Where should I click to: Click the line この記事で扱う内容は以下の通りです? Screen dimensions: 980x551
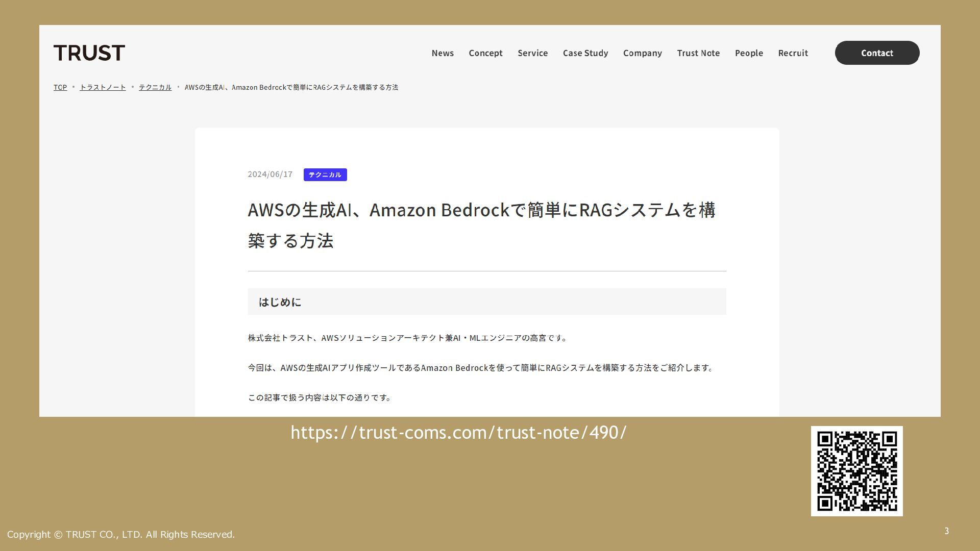pyautogui.click(x=320, y=397)
